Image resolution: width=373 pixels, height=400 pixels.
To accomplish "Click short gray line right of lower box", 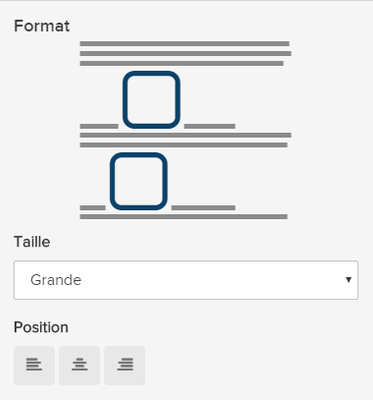I will pos(203,208).
